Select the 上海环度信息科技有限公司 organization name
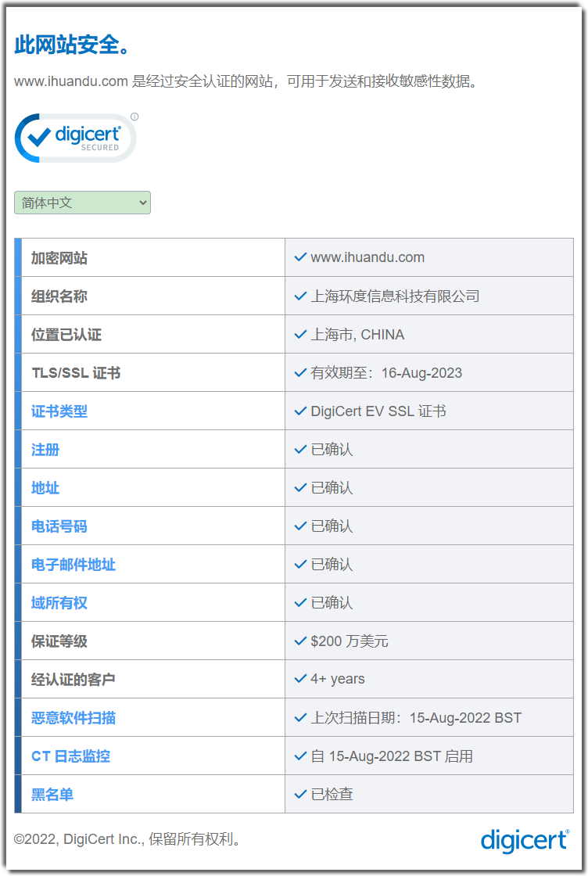Screen dimensions: 588x876 pyautogui.click(x=395, y=296)
